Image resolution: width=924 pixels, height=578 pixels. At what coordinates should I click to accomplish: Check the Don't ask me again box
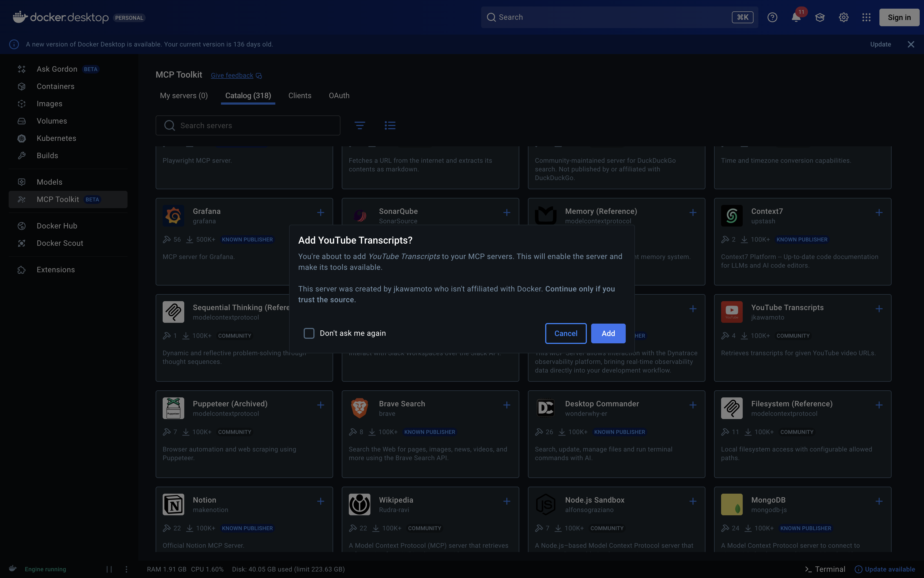309,333
